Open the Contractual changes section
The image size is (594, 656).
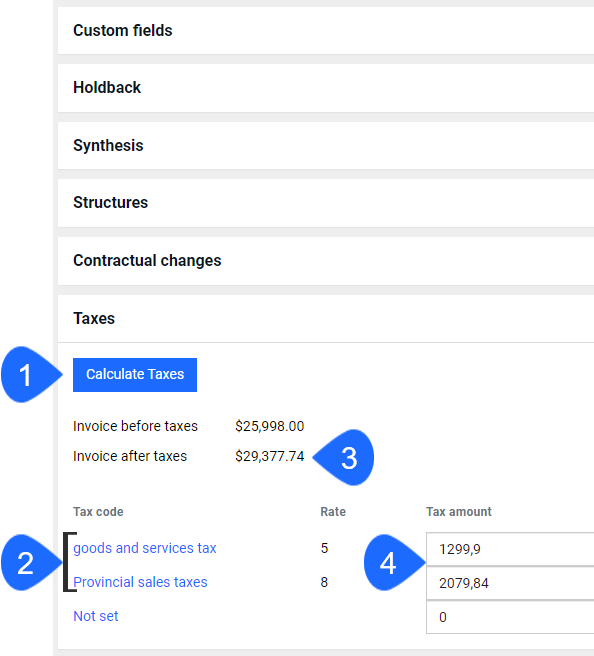(326, 261)
